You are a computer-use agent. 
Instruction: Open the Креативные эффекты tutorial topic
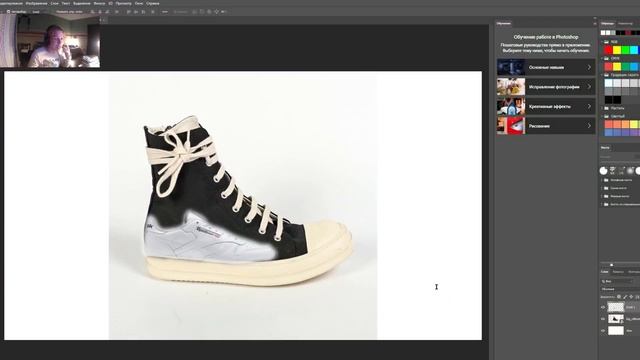546,106
